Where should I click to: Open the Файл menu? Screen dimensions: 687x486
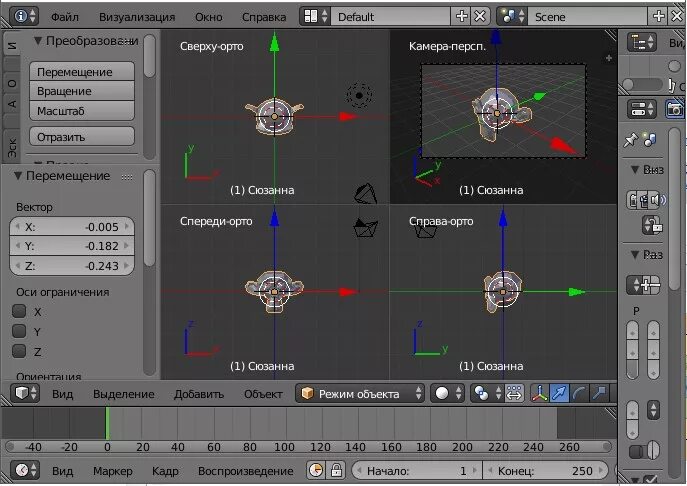tap(65, 17)
